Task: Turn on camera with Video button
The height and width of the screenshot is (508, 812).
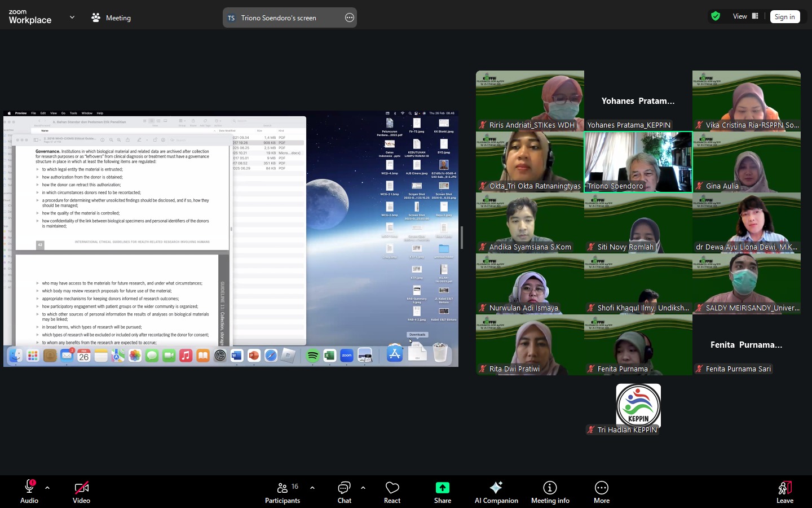Action: point(81,491)
